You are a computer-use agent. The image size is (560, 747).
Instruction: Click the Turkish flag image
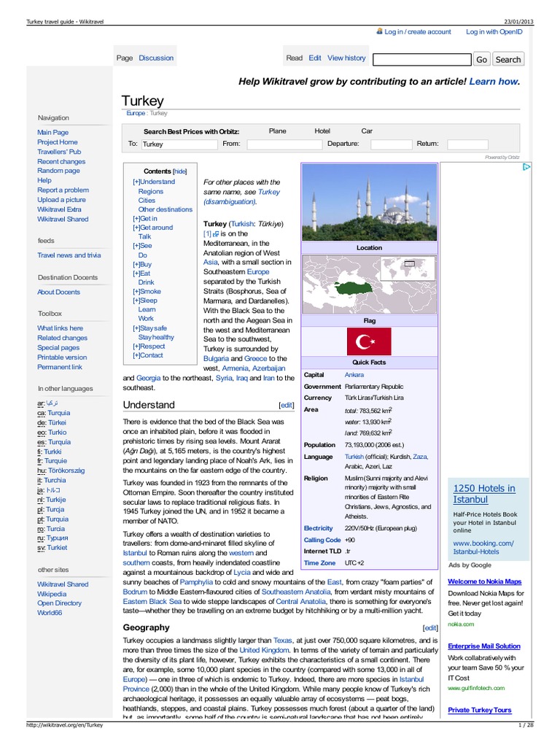pos(369,341)
